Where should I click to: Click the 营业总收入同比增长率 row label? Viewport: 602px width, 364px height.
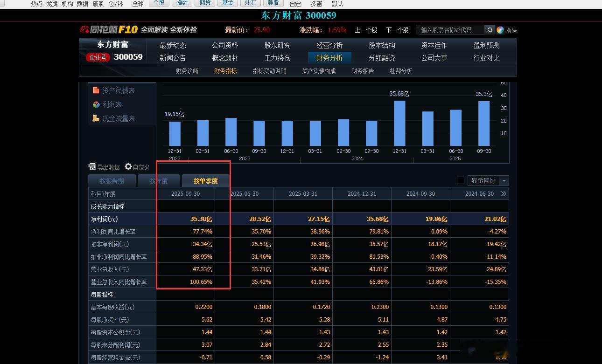pyautogui.click(x=119, y=282)
